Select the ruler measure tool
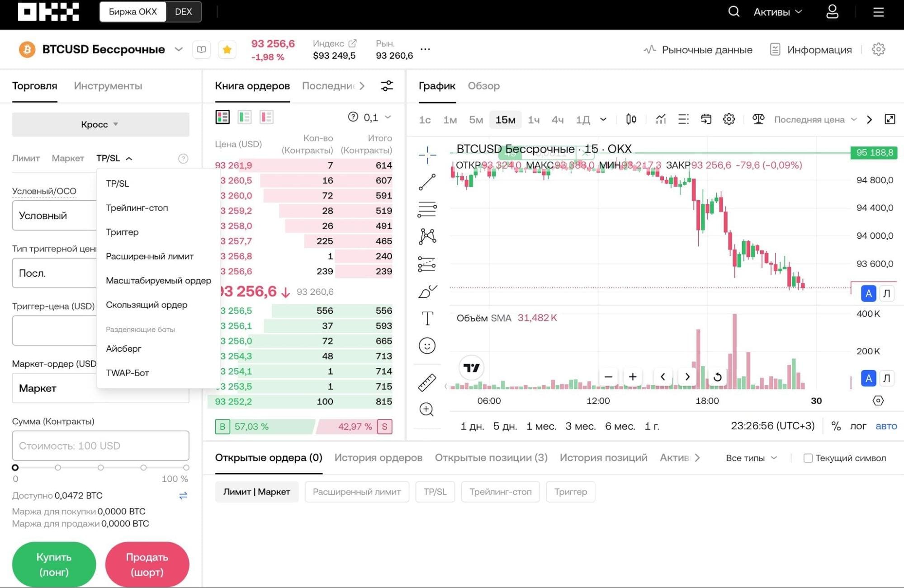Image resolution: width=904 pixels, height=588 pixels. pos(427,382)
